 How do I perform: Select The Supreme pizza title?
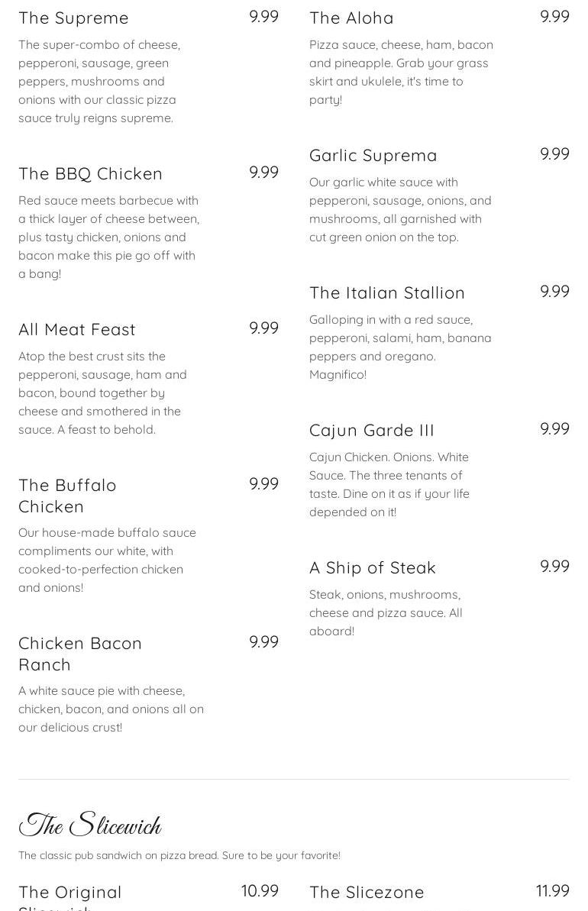(73, 18)
